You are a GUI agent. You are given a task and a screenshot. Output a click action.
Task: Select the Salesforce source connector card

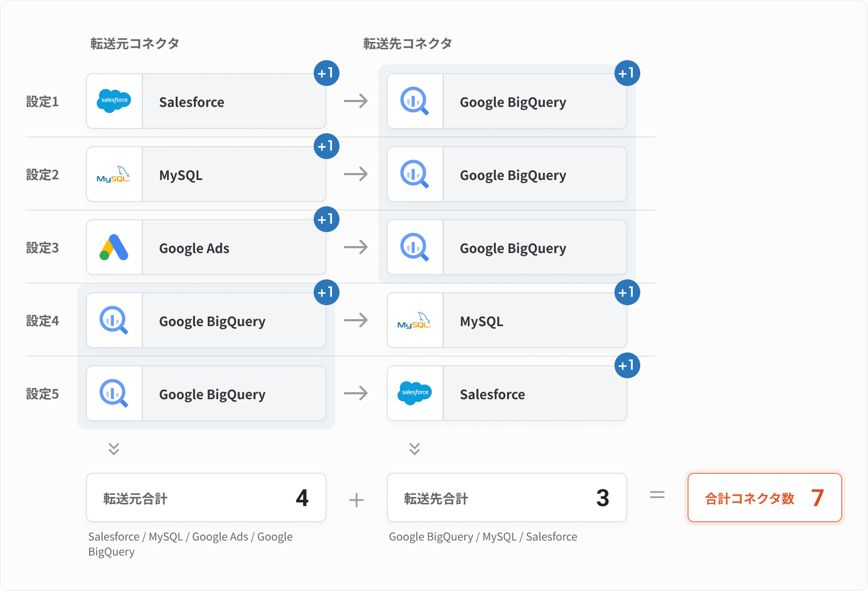pyautogui.click(x=206, y=101)
